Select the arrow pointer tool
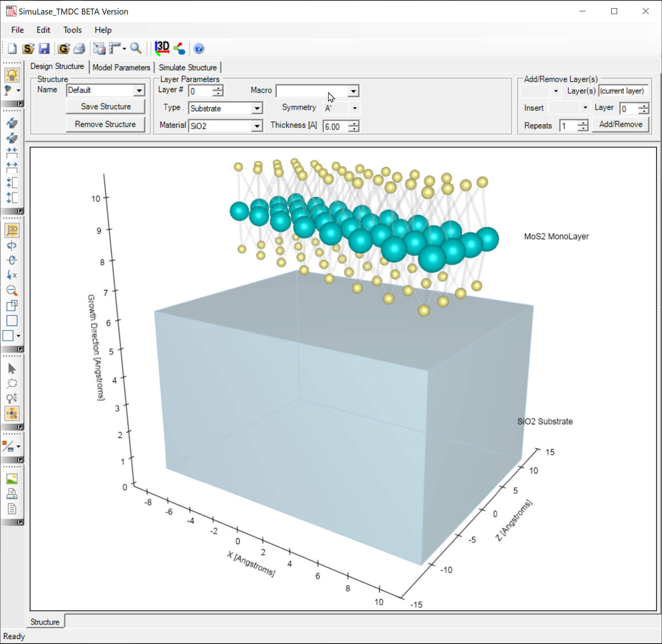This screenshot has width=662, height=644. 12,368
